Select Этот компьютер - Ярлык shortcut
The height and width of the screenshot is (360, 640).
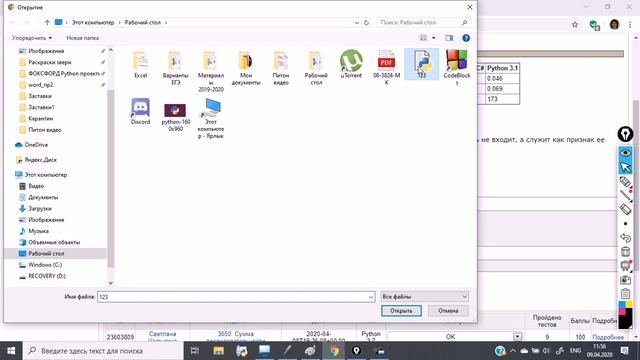211,118
